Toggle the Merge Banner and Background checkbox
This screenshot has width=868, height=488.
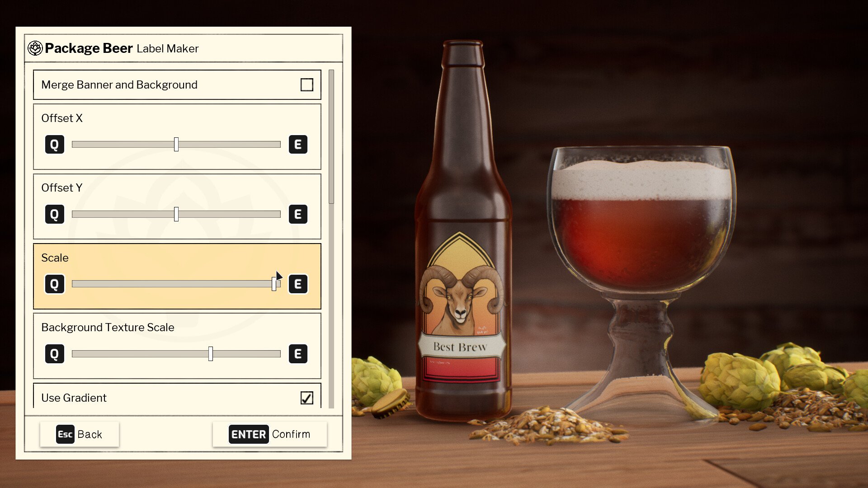point(307,84)
